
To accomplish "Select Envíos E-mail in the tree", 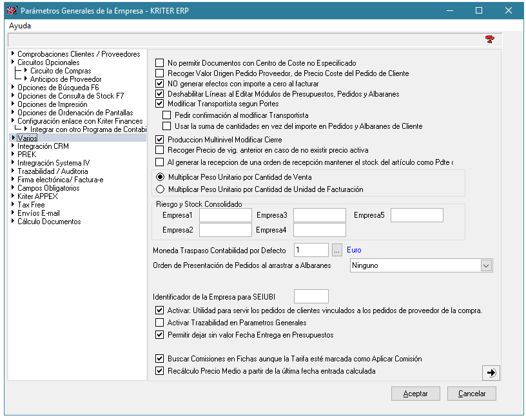I will [38, 213].
